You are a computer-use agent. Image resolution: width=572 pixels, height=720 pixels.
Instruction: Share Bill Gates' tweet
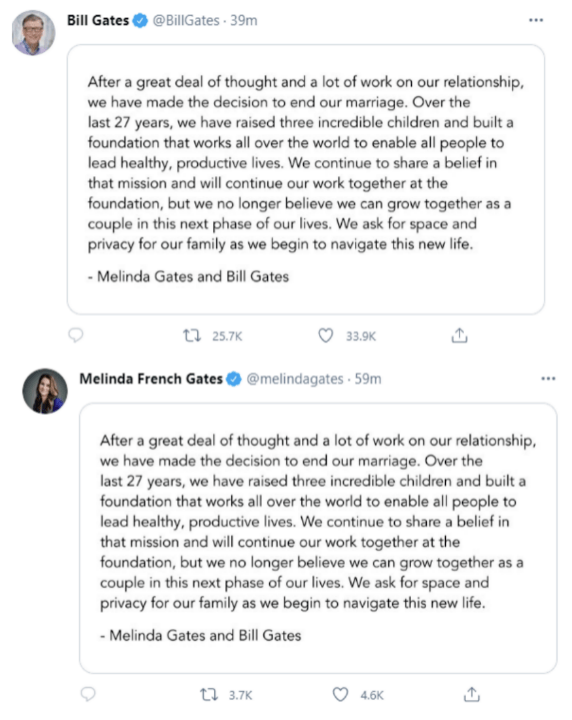[x=459, y=335]
